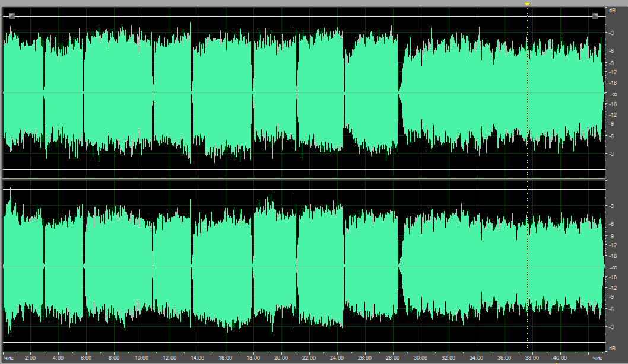
Task: Click the divider between the two channels
Action: click(303, 179)
